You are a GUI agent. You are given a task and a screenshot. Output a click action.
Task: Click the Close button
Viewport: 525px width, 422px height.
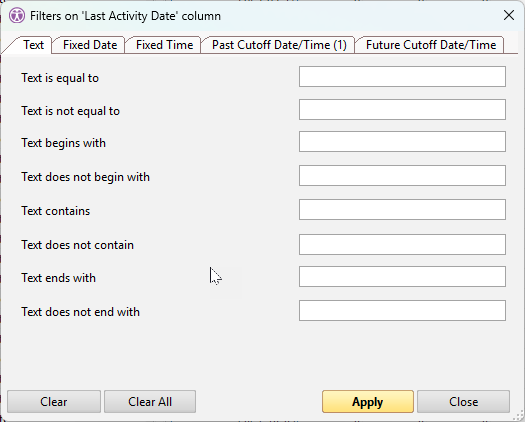(463, 401)
